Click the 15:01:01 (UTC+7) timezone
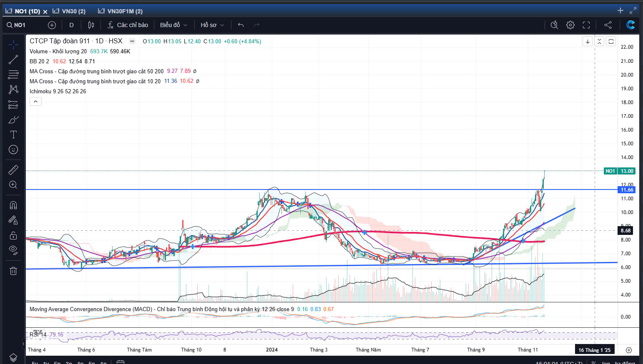The width and height of the screenshot is (643, 364). coord(559,363)
